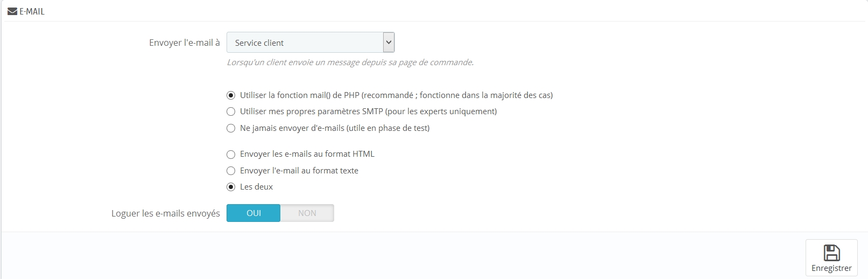Select the HTML format e-mail radio button
This screenshot has height=279, width=868.
click(231, 154)
